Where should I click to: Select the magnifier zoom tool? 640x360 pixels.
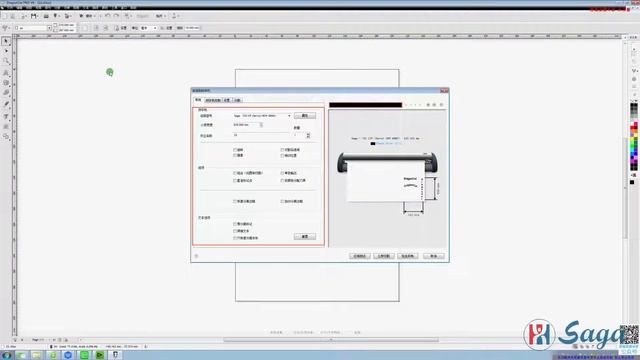click(6, 61)
